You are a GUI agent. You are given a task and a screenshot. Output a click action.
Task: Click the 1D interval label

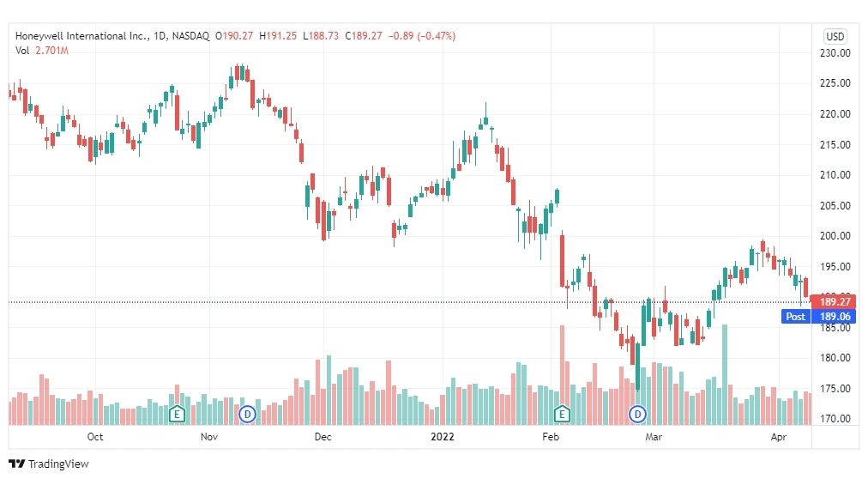click(x=160, y=36)
